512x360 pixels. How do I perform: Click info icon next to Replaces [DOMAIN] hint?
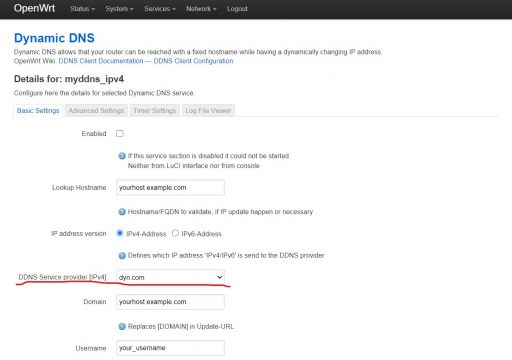pos(122,326)
